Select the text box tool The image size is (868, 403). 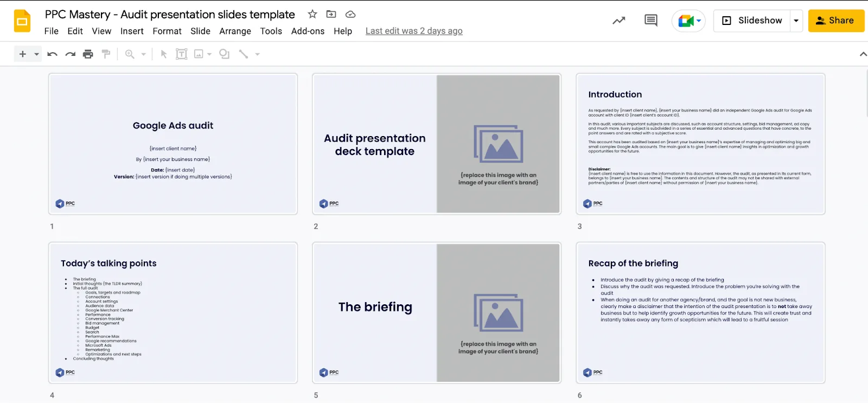182,54
